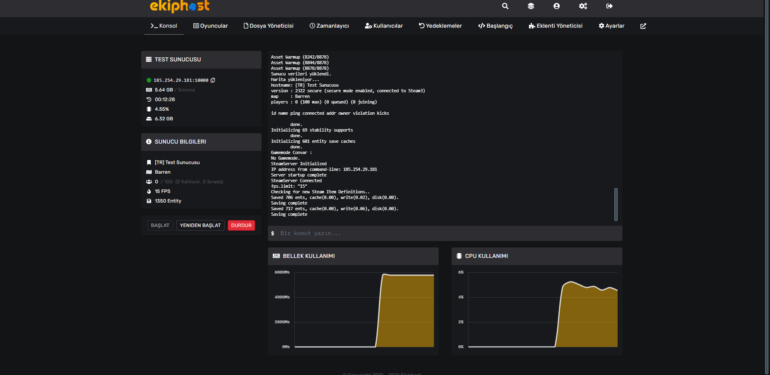The width and height of the screenshot is (770, 375).
Task: Open the external link icon after Ayarlar
Action: 643,26
